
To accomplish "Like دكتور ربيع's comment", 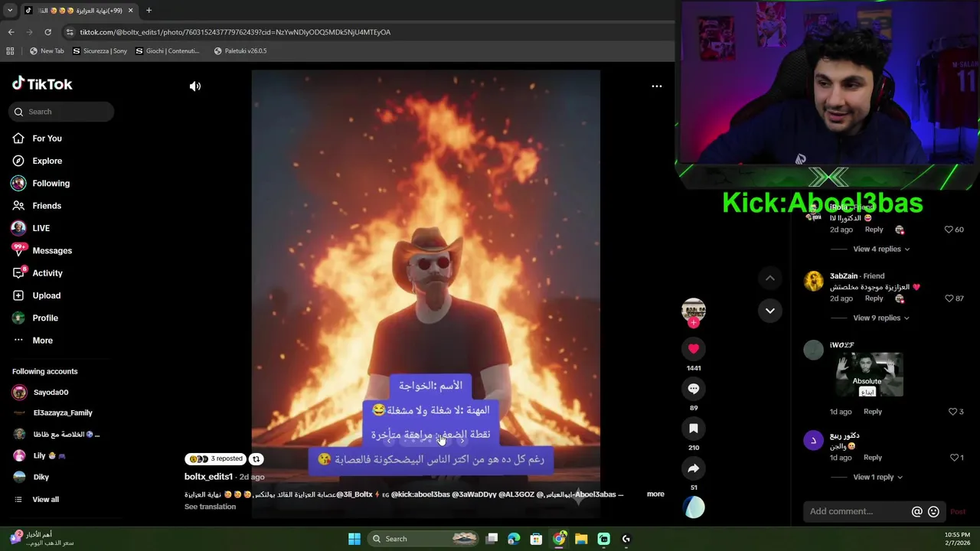I will point(954,458).
